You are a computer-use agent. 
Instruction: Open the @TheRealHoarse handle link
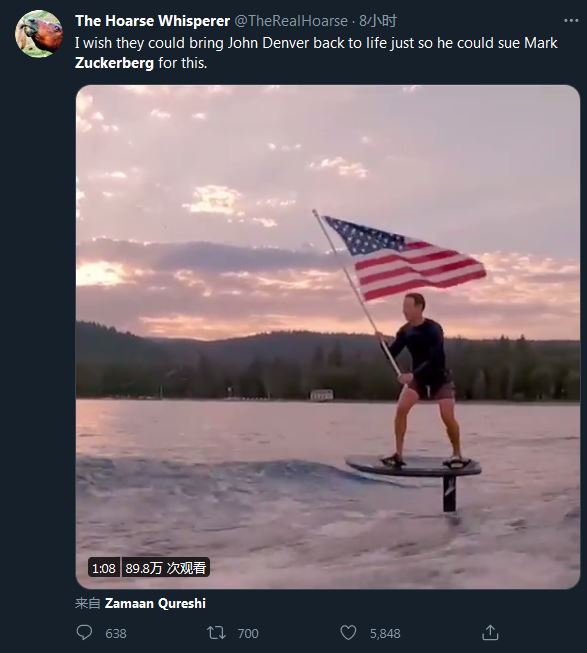[291, 21]
